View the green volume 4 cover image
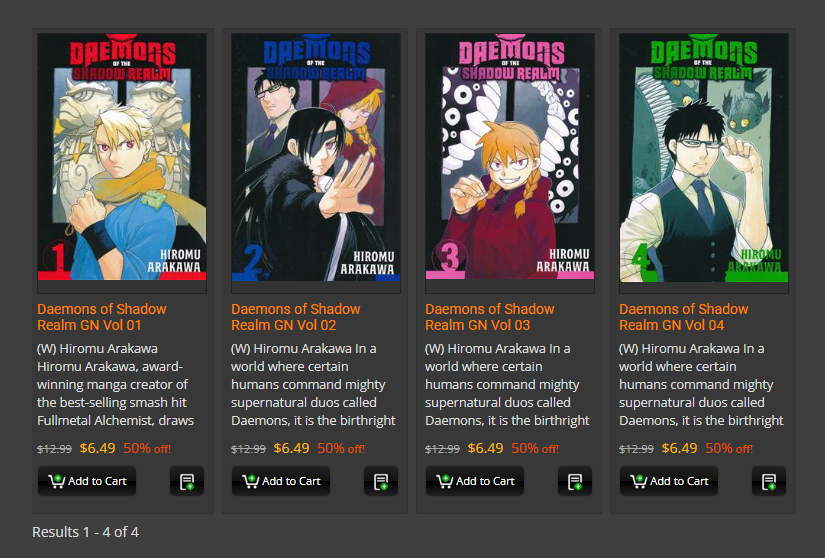This screenshot has width=825, height=558. click(703, 157)
